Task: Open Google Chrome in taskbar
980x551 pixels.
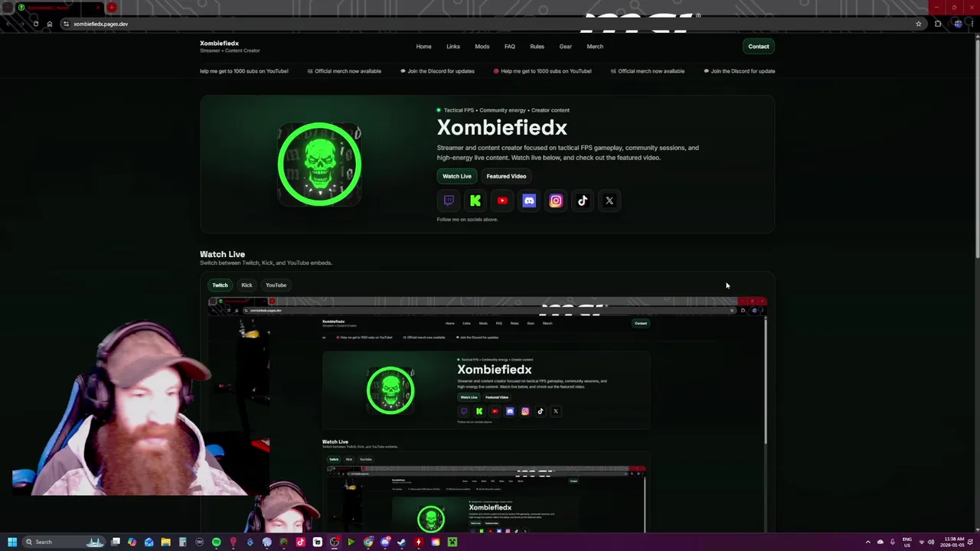Action: coord(368,542)
